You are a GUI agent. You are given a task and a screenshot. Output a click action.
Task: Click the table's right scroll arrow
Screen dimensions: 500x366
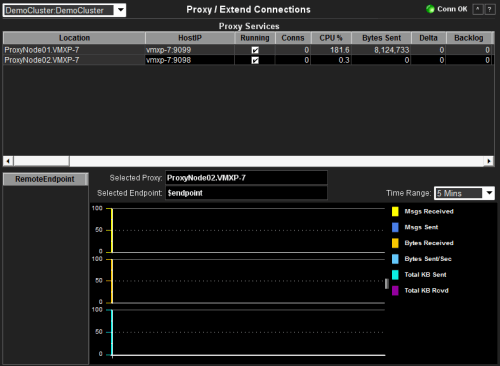click(489, 161)
